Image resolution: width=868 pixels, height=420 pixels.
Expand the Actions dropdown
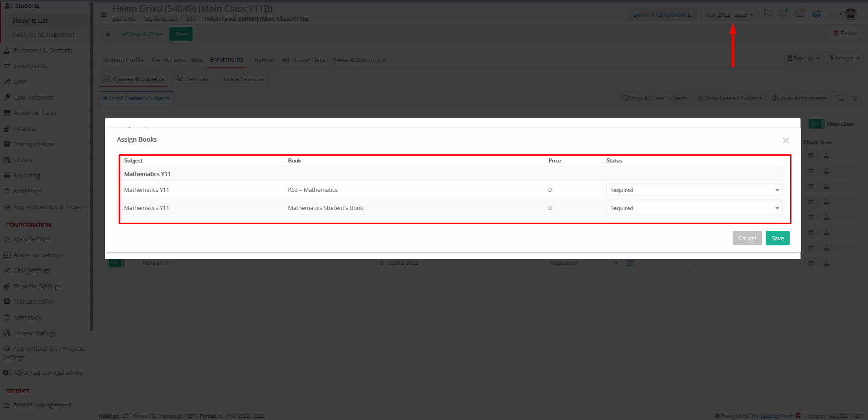(844, 58)
